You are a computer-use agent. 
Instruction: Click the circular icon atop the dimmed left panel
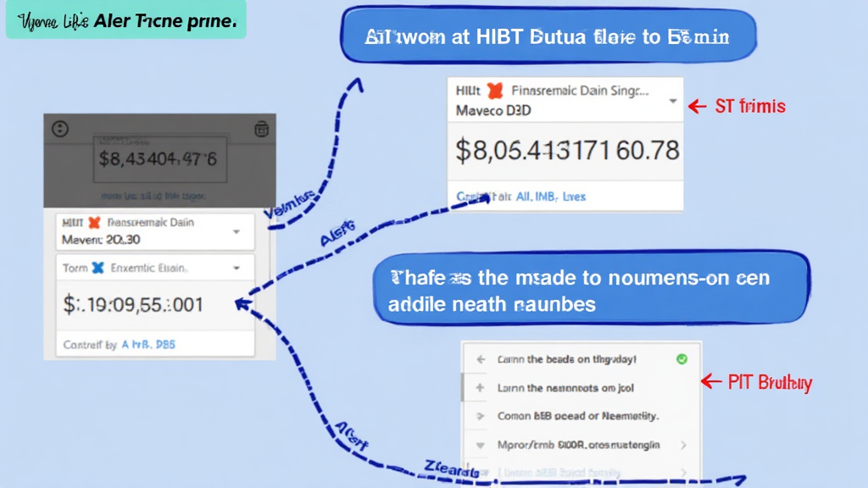coord(60,129)
